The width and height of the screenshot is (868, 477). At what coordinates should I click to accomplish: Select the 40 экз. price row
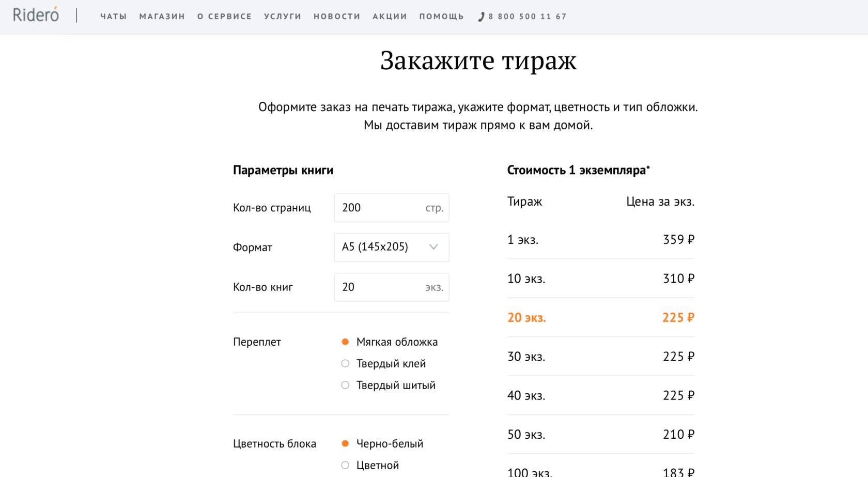601,395
